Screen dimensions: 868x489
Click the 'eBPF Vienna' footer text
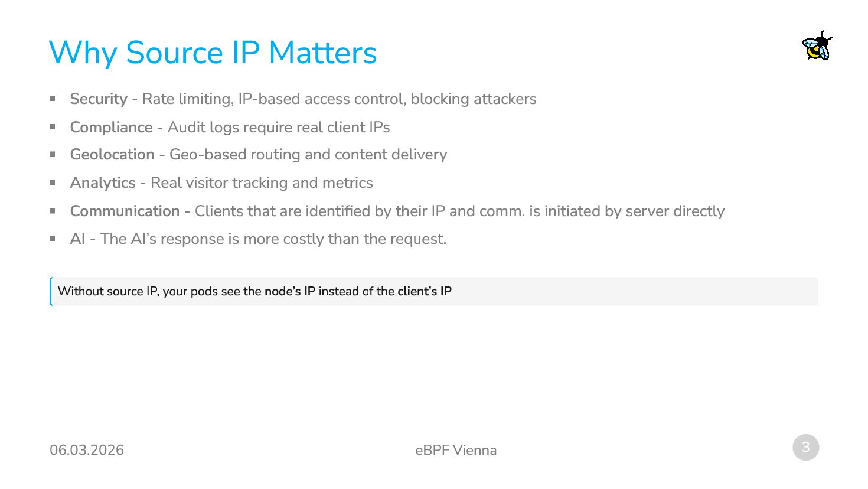pos(456,450)
